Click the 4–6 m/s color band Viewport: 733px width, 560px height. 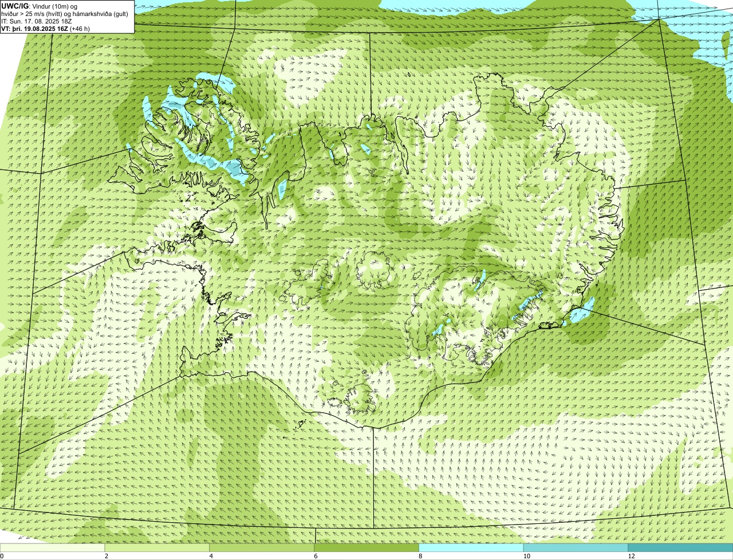coord(262,548)
